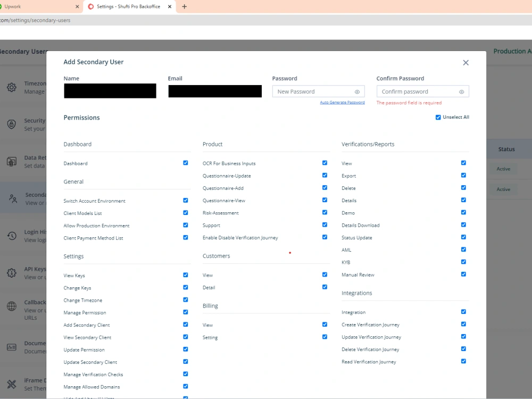Uncheck the Manual Review checkbox

coord(463,274)
